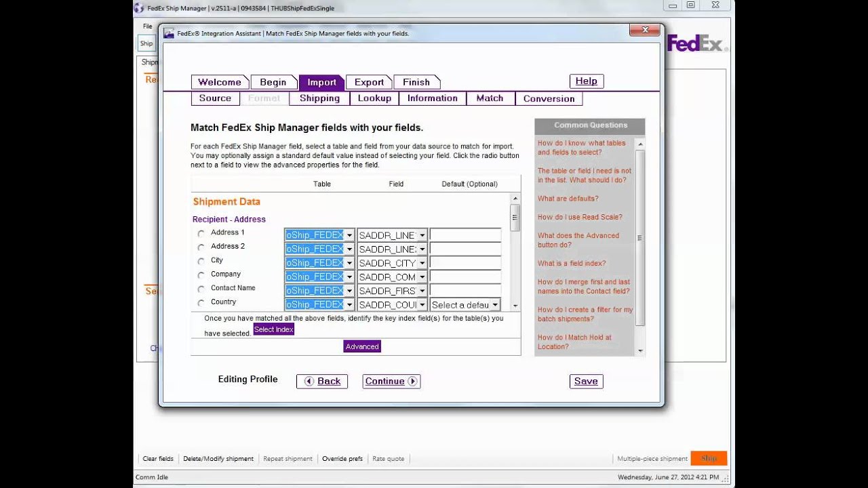
Task: Open 'The table or field I need is not in the list'
Action: (x=585, y=176)
